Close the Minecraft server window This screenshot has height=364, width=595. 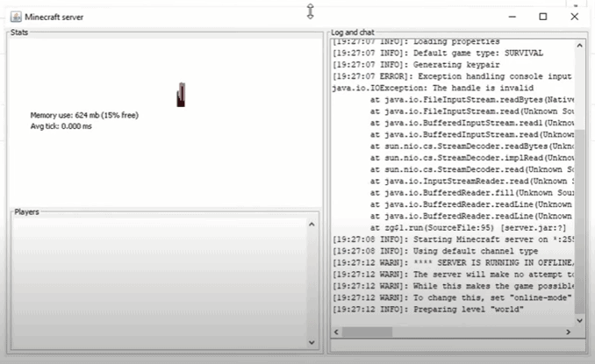575,17
